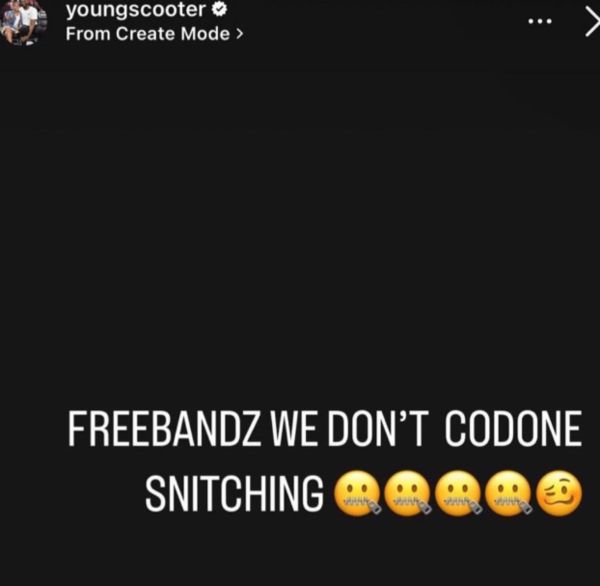The image size is (600, 586).
Task: Tap the youngscooter username
Action: pos(135,9)
